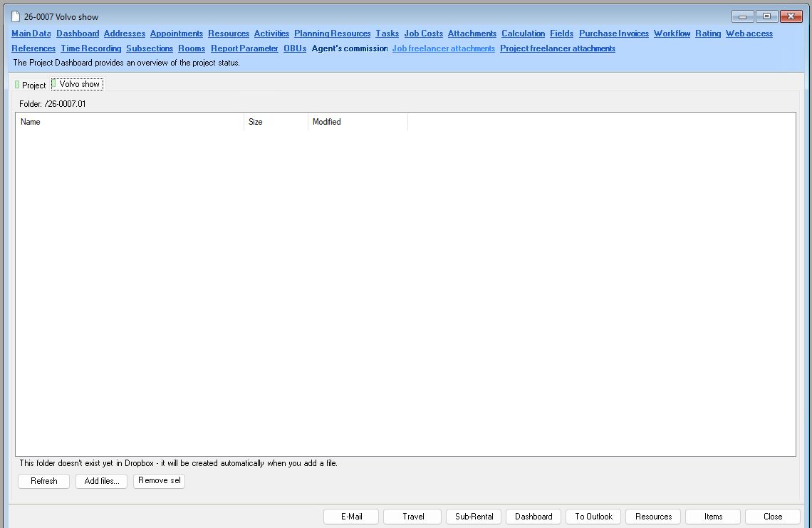812x528 pixels.
Task: Maximize the 26-0007 Volvo show window
Action: point(766,16)
